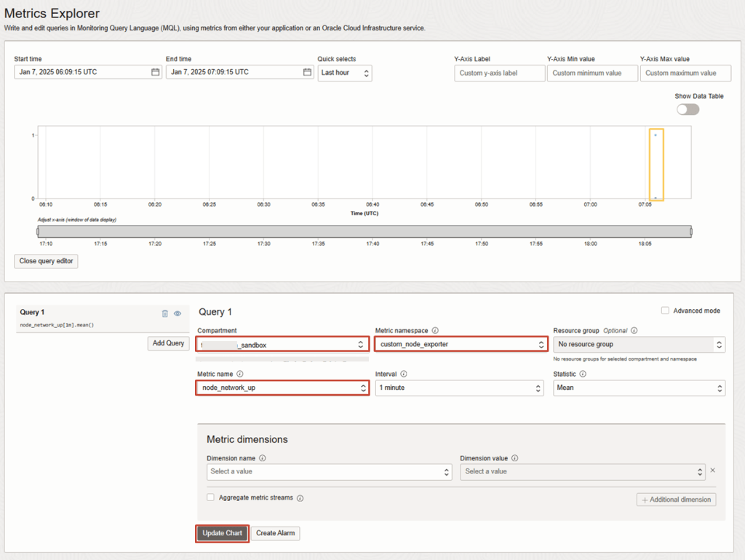This screenshot has width=745, height=560.
Task: Expand the Interval dropdown
Action: click(459, 388)
